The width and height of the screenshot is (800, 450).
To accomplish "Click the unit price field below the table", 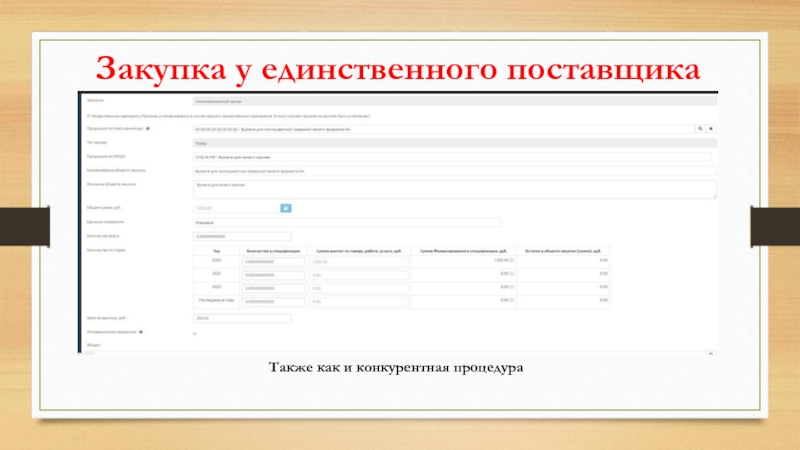I will 241,319.
